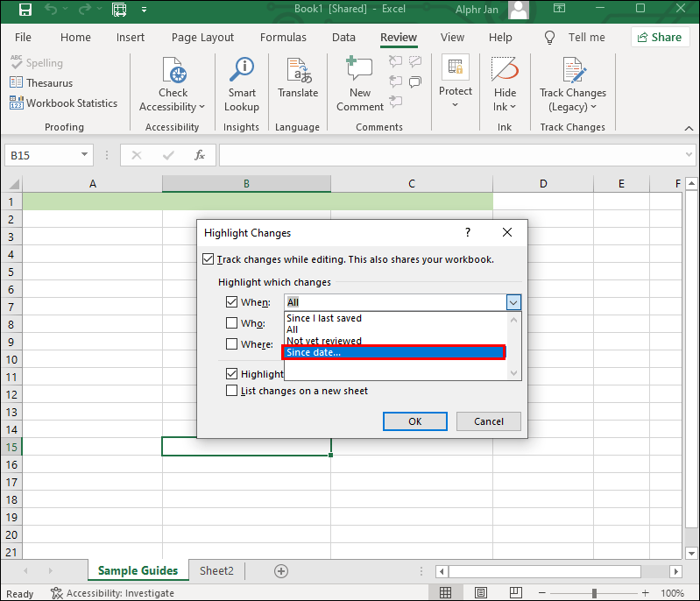700x601 pixels.
Task: Click the zoom slider handle
Action: (x=594, y=593)
